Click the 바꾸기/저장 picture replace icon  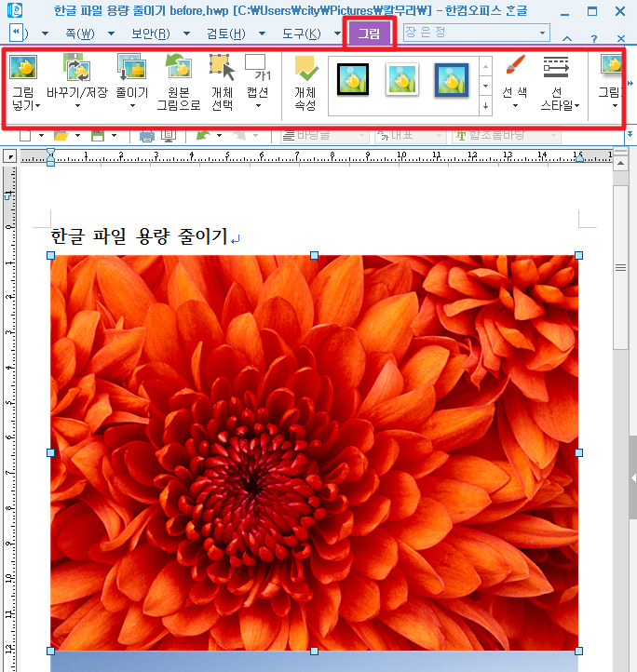coord(77,67)
